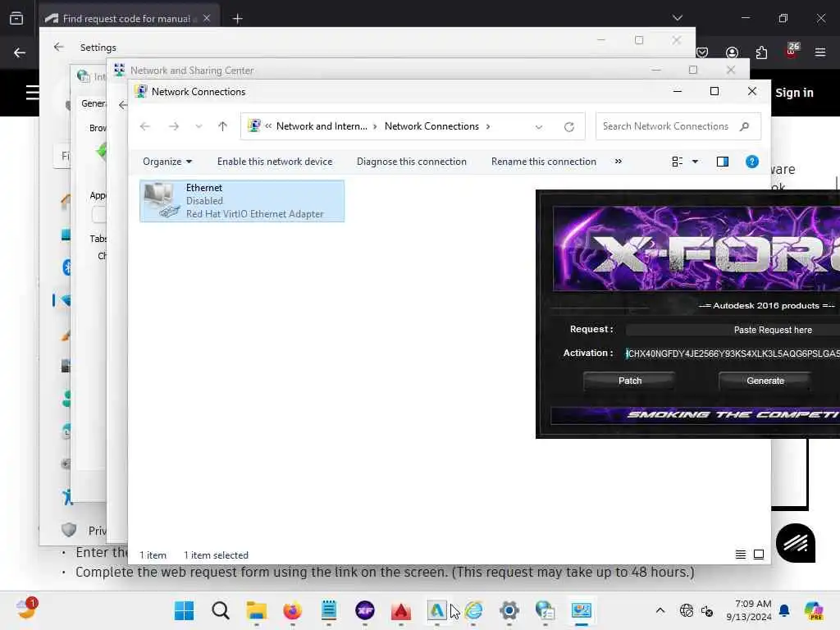840x630 pixels.
Task: Click Network Connections breadcrumb
Action: (x=431, y=126)
